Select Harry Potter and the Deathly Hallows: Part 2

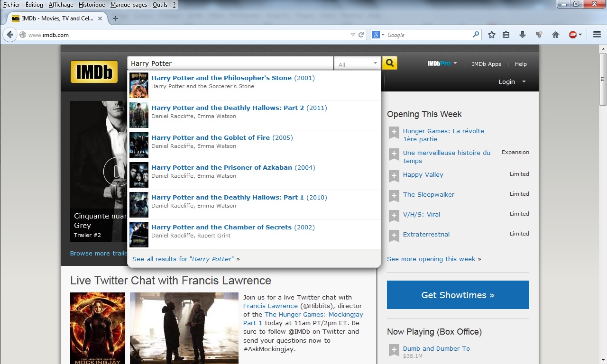[254, 115]
